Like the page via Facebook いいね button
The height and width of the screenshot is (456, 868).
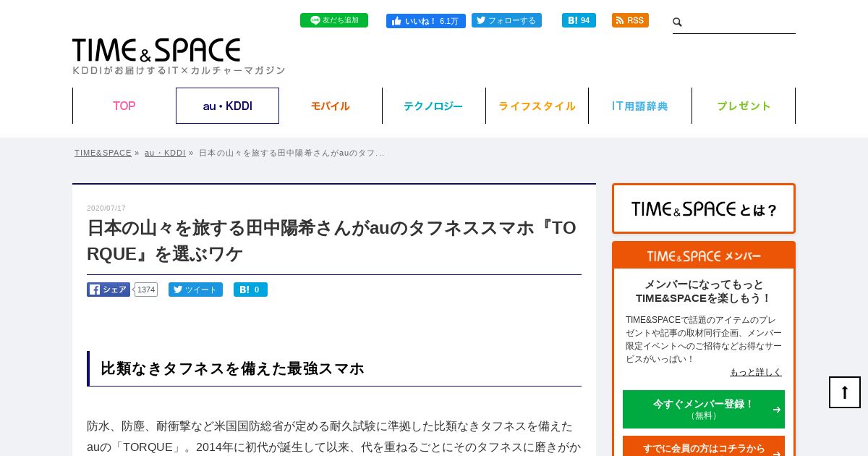tap(426, 21)
